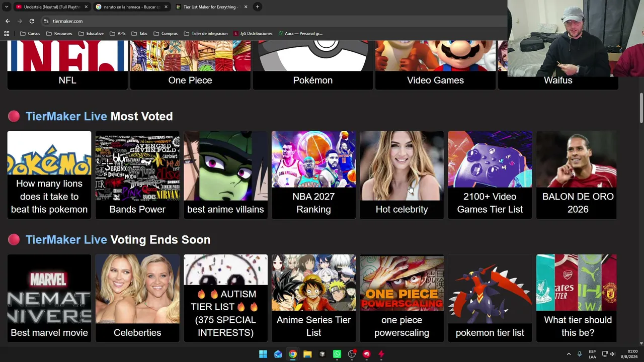Open the Video Games category card
This screenshot has width=644, height=362.
click(436, 65)
